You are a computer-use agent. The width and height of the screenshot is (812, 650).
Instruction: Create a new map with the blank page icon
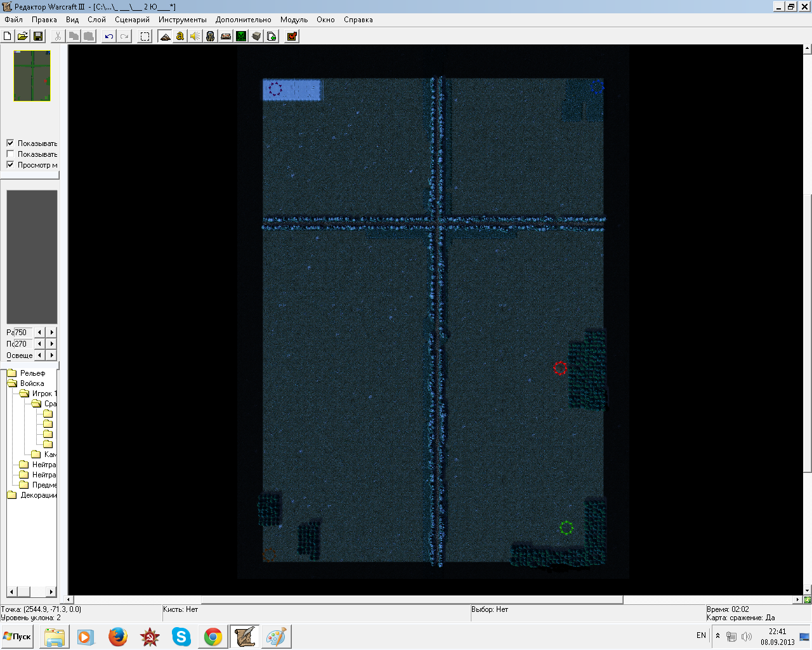coord(8,36)
